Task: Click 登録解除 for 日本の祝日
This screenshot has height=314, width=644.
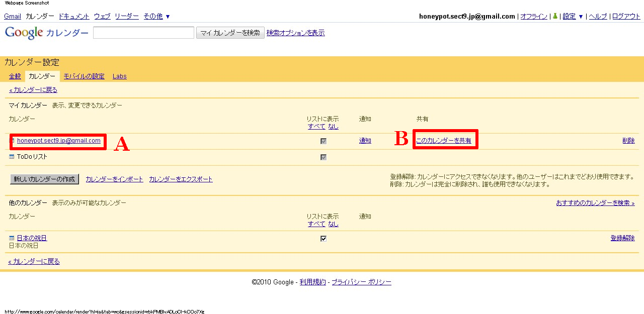Action: click(x=623, y=238)
